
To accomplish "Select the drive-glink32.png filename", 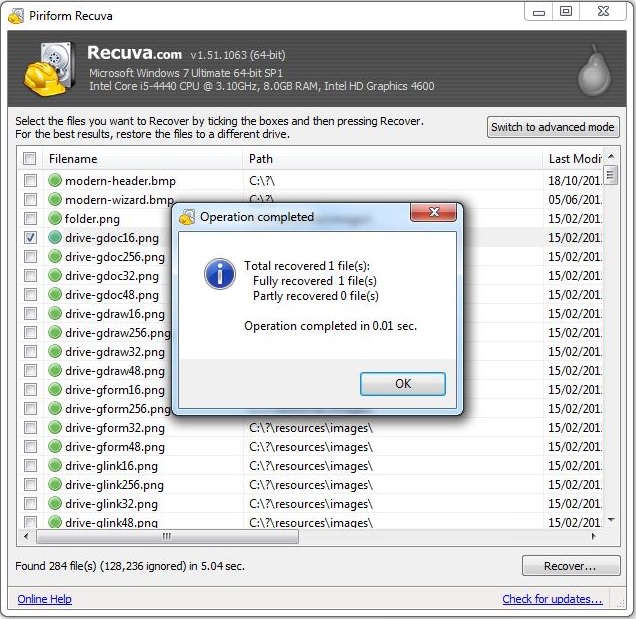I will point(112,504).
